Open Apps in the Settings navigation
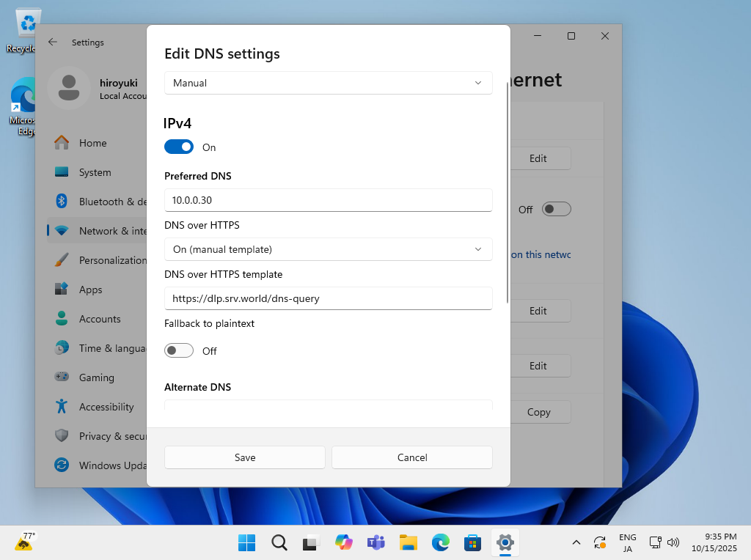 pos(91,290)
